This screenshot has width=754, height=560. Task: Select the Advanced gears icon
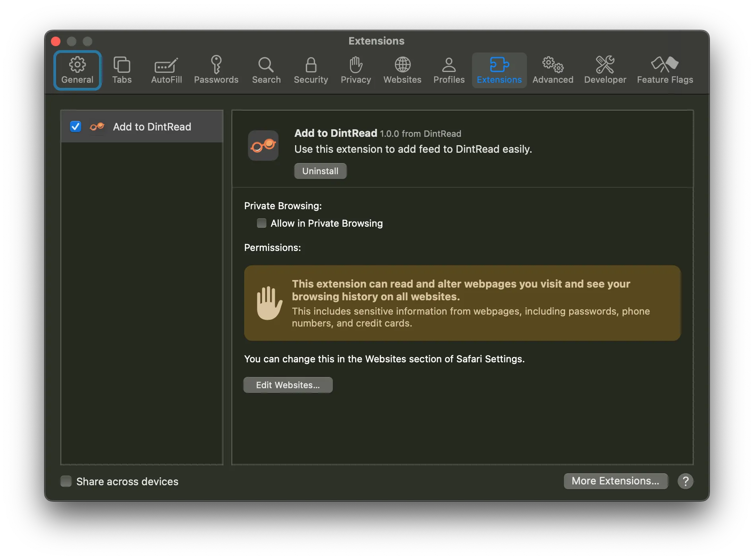tap(552, 64)
